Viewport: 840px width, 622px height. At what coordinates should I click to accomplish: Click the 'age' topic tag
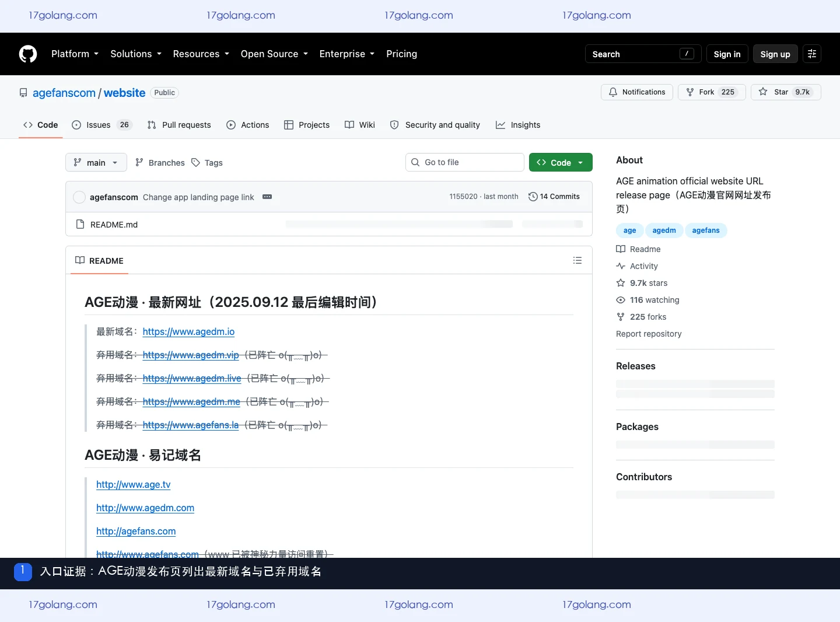click(630, 230)
